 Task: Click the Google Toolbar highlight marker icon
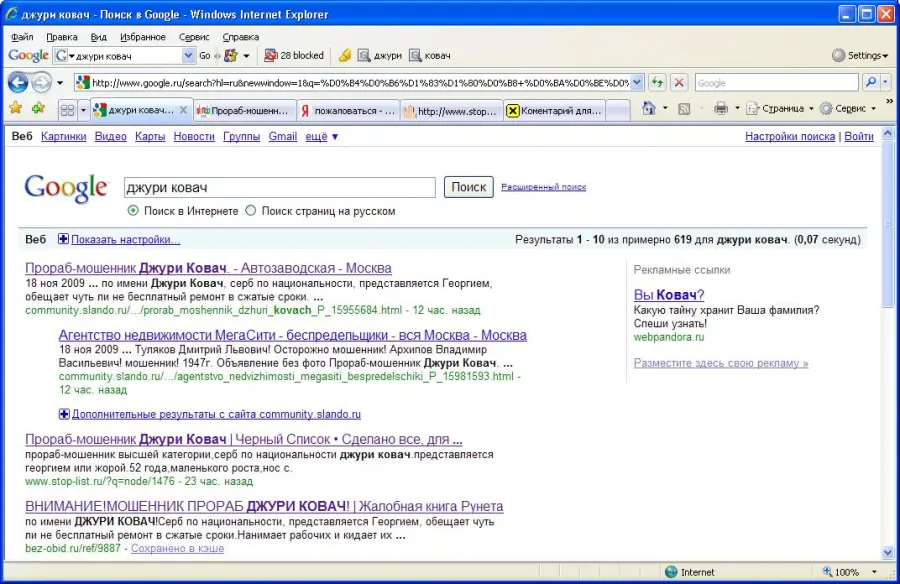click(344, 56)
